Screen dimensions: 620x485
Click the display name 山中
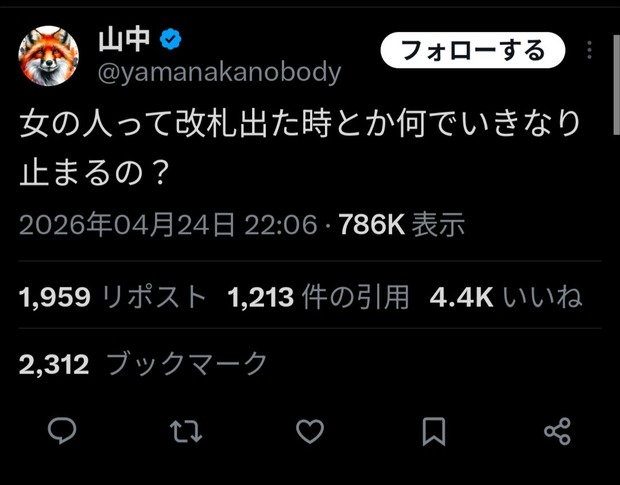coord(125,40)
